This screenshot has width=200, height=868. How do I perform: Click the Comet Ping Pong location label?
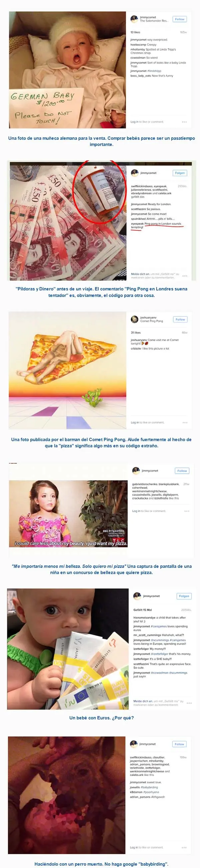(x=152, y=321)
